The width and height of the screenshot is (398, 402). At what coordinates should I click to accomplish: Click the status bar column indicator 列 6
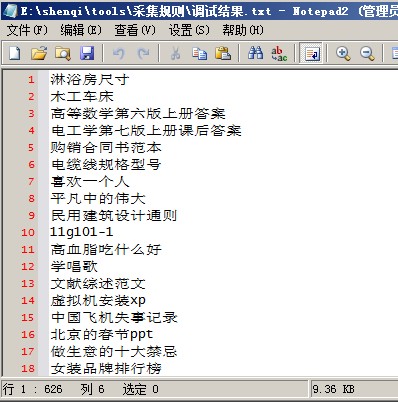[x=92, y=389]
